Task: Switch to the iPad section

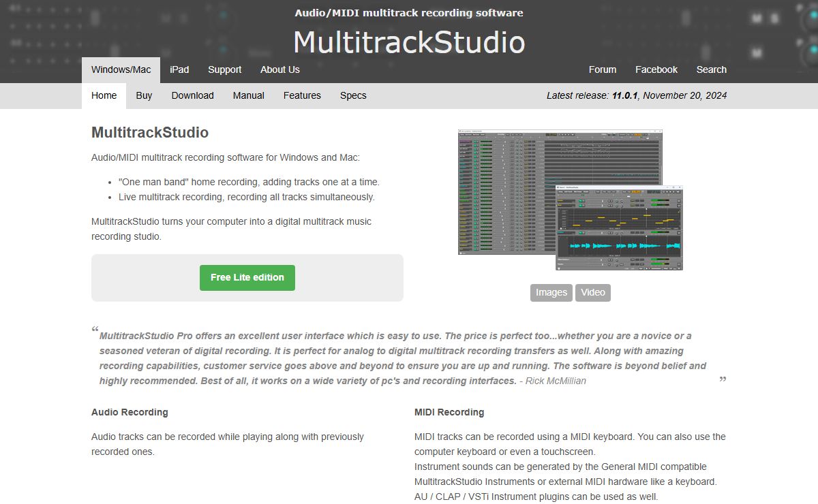Action: click(x=179, y=69)
